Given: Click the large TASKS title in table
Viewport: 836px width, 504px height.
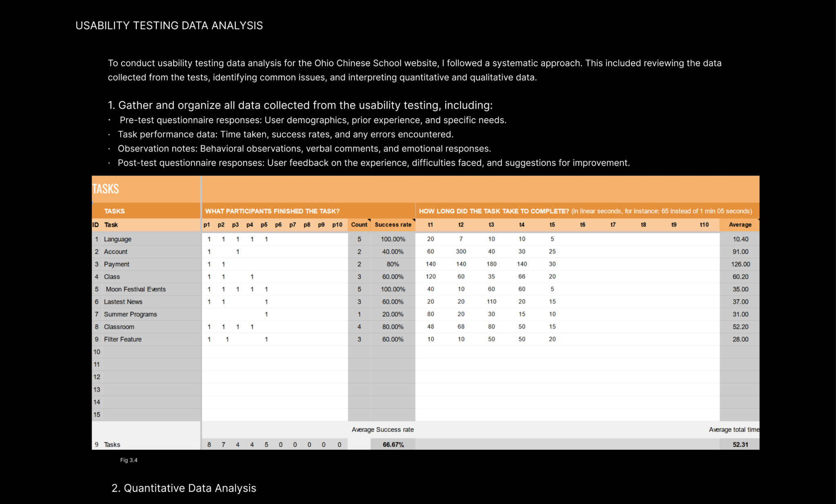Looking at the screenshot, I should (x=105, y=189).
